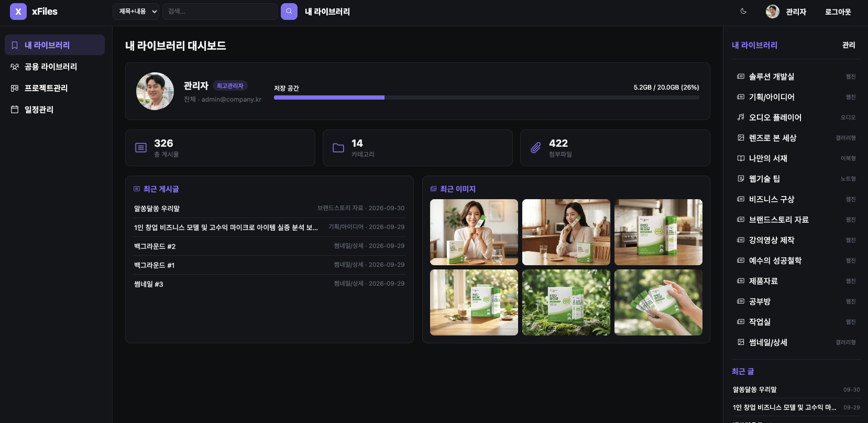The image size is (868, 423).
Task: Open the 제목+내용 search scope dropdown
Action: [136, 12]
